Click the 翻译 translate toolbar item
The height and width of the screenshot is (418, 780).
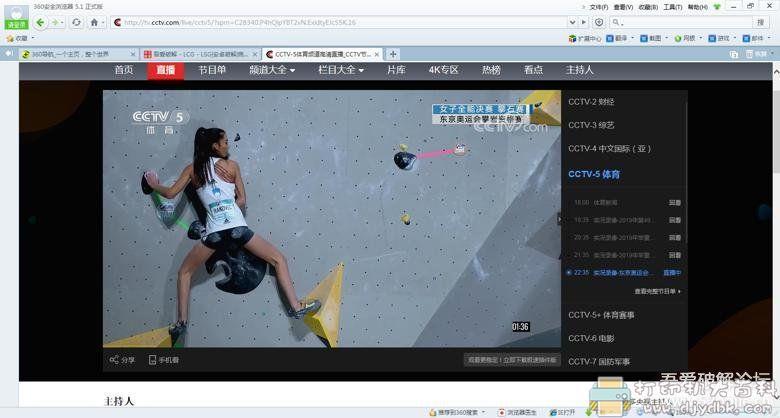[x=617, y=38]
